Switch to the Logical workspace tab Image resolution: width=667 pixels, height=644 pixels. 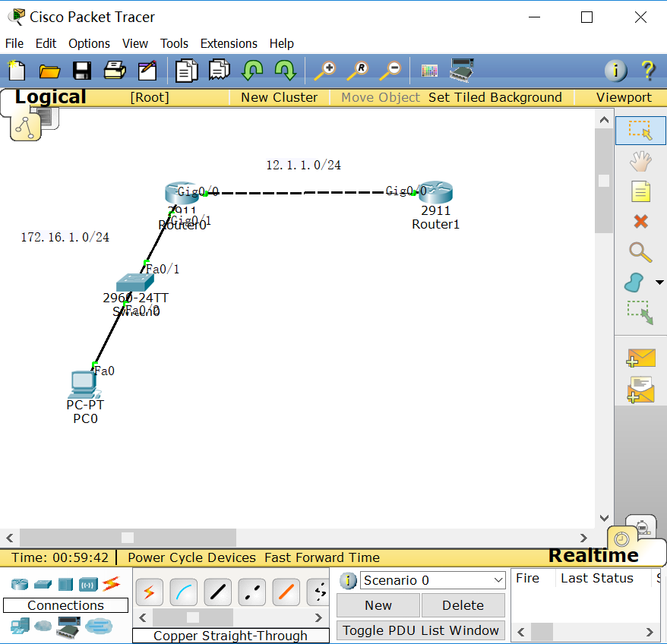coord(51,97)
